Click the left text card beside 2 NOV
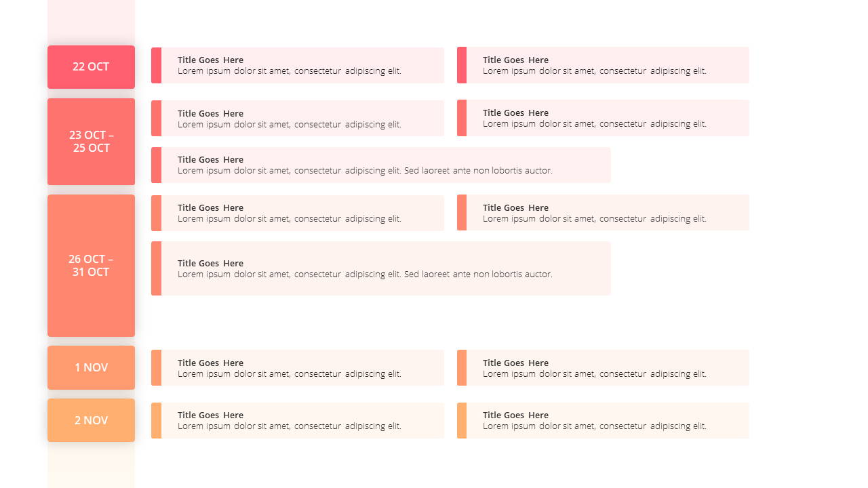Image resolution: width=868 pixels, height=488 pixels. coord(298,420)
